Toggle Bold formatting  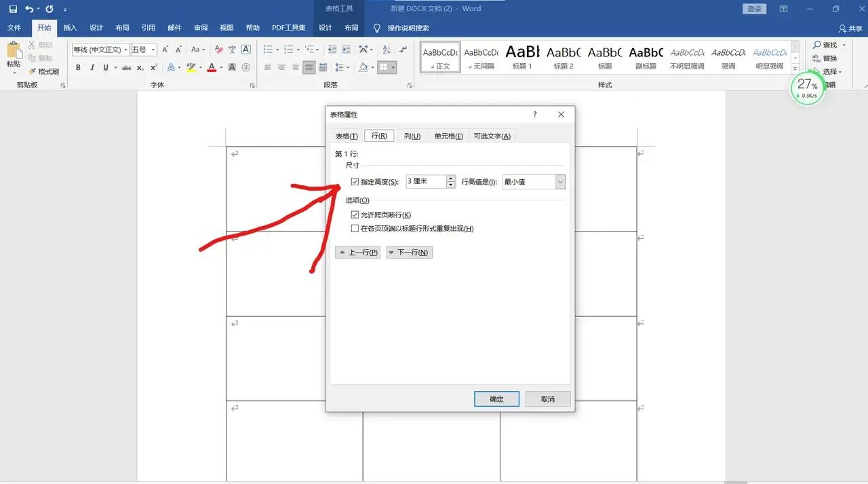click(78, 67)
